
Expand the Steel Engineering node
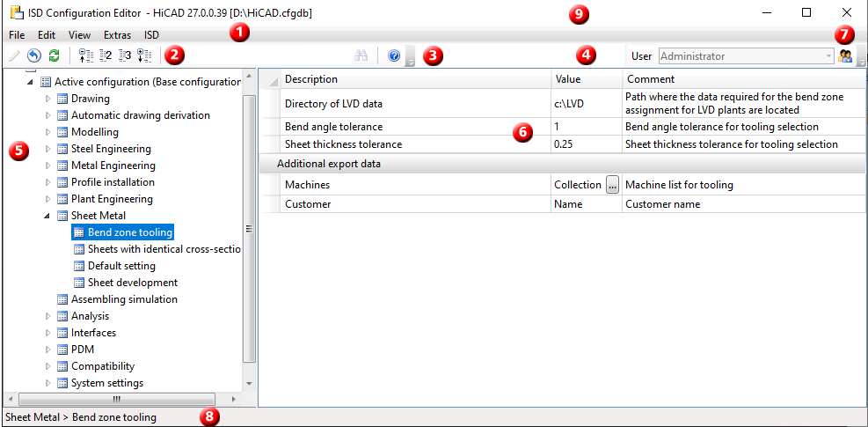pos(47,149)
